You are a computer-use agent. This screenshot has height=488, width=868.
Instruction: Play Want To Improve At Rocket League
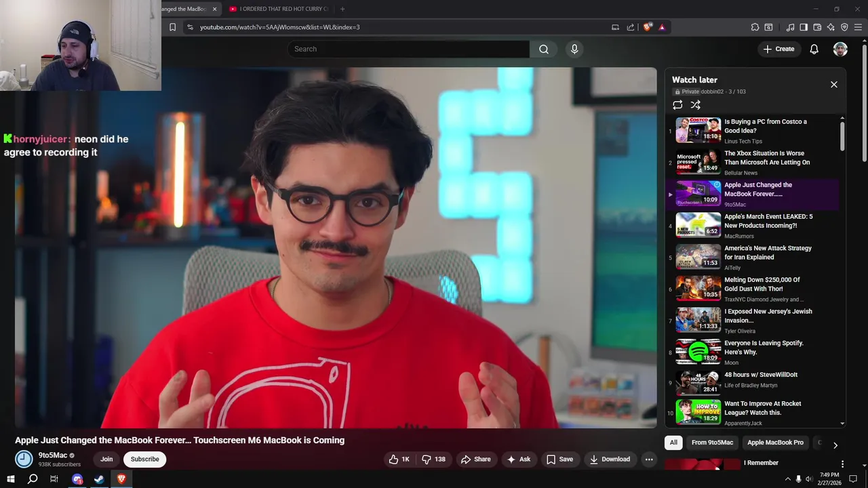pyautogui.click(x=753, y=412)
